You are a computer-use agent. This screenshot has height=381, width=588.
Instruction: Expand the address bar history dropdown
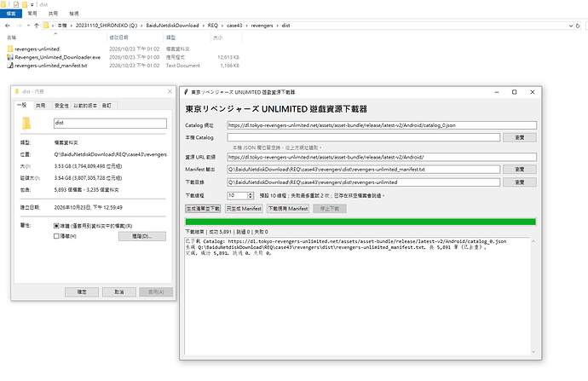pyautogui.click(x=571, y=26)
